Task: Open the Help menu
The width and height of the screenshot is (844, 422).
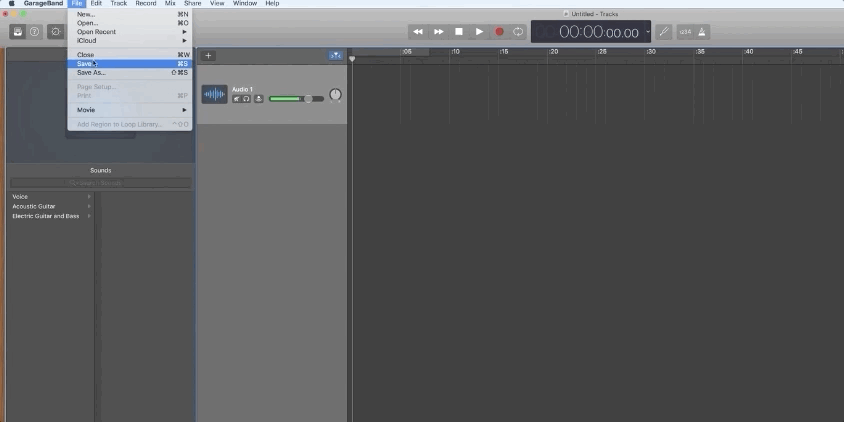Action: (272, 3)
